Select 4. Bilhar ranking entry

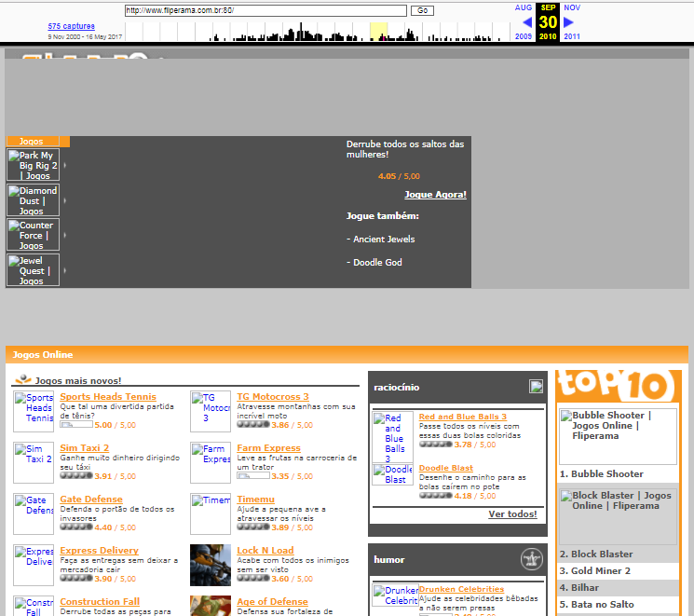click(578, 588)
